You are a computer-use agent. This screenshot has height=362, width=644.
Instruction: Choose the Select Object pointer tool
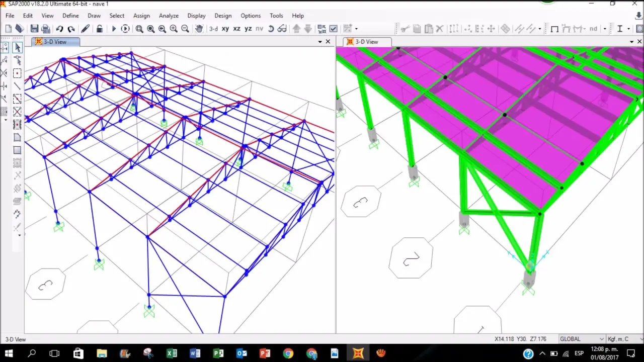click(17, 47)
